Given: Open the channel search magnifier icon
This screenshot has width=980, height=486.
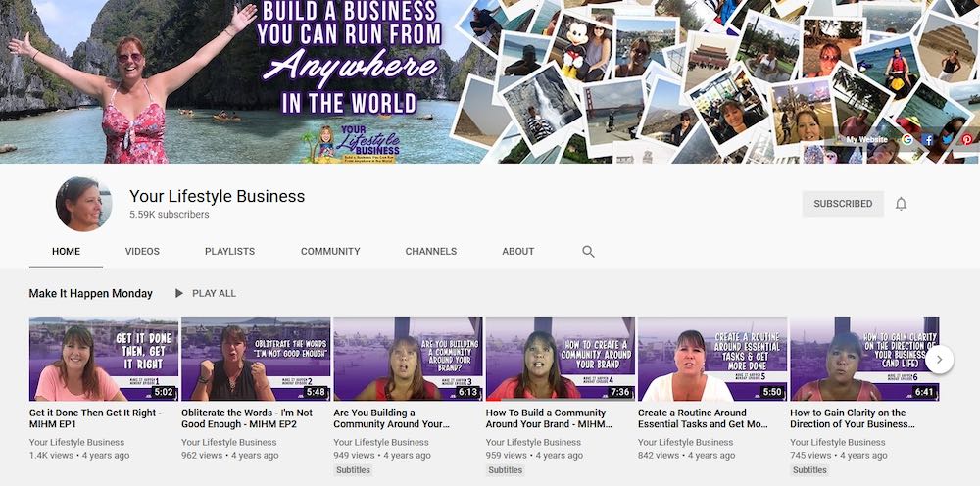Looking at the screenshot, I should tap(588, 252).
